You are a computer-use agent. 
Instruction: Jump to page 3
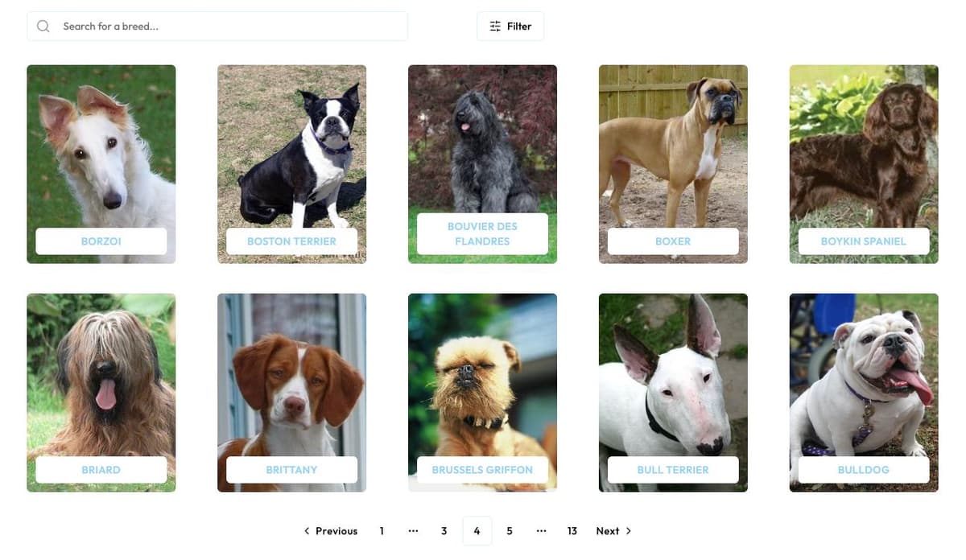pyautogui.click(x=444, y=531)
